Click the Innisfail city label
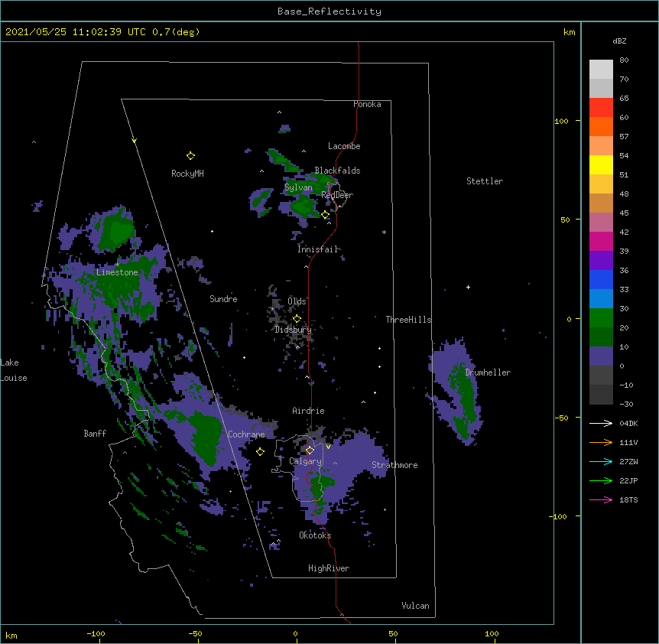The width and height of the screenshot is (659, 644). [317, 249]
